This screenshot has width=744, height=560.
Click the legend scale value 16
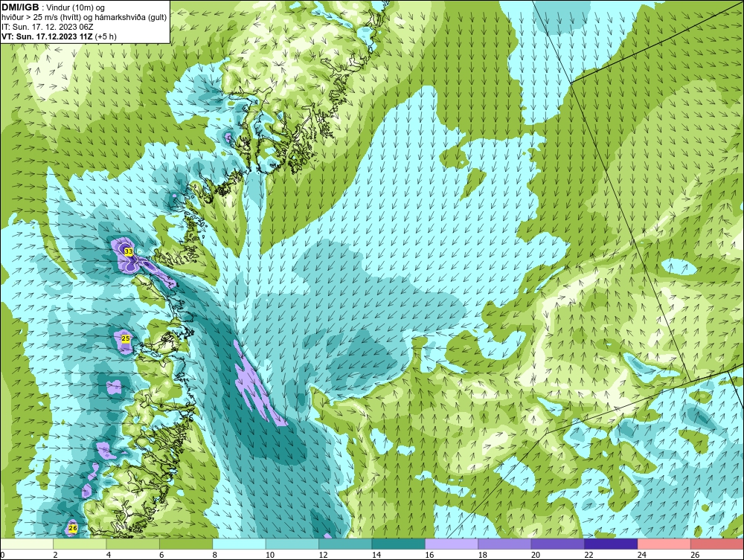point(429,555)
